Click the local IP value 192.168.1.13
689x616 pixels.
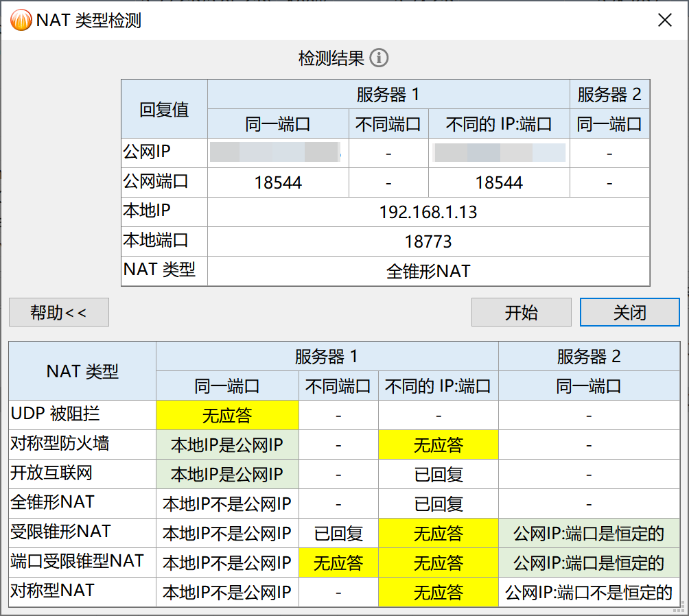tap(428, 212)
